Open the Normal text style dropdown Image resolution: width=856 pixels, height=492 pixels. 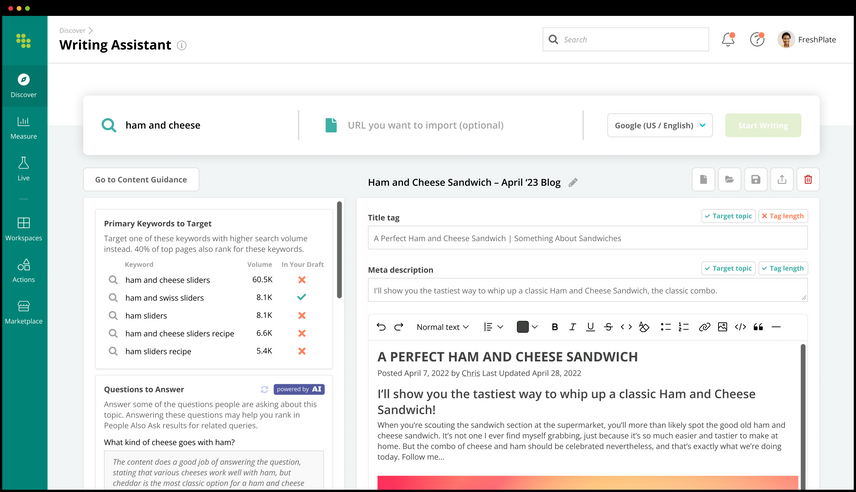click(442, 327)
